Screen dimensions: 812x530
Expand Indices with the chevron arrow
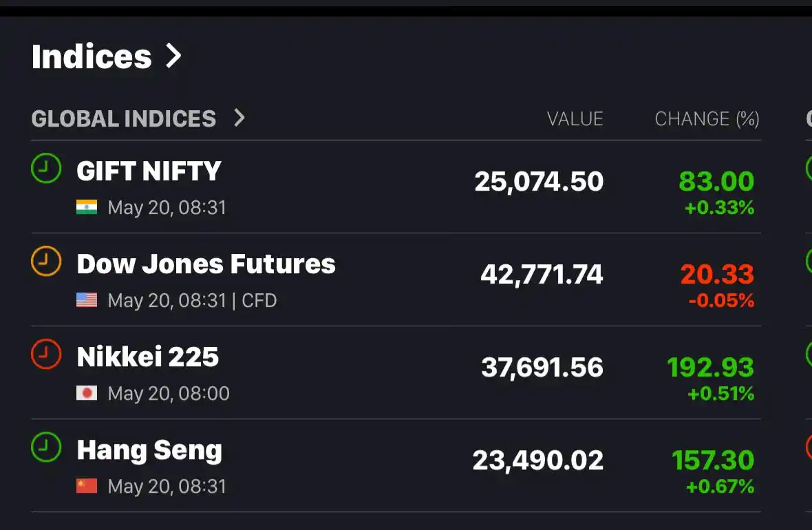pos(173,56)
